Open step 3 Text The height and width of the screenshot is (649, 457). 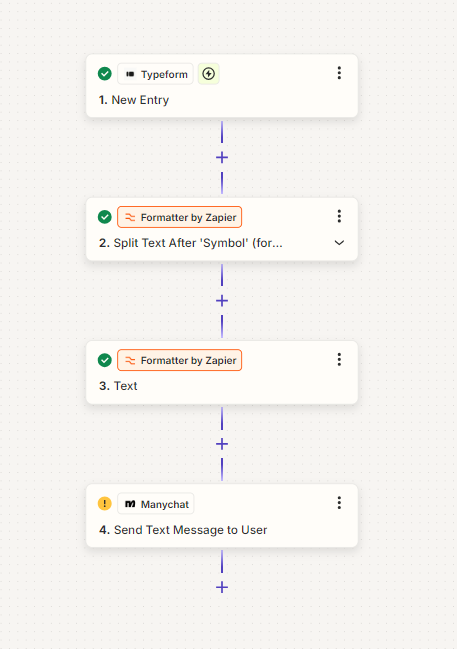pyautogui.click(x=118, y=386)
